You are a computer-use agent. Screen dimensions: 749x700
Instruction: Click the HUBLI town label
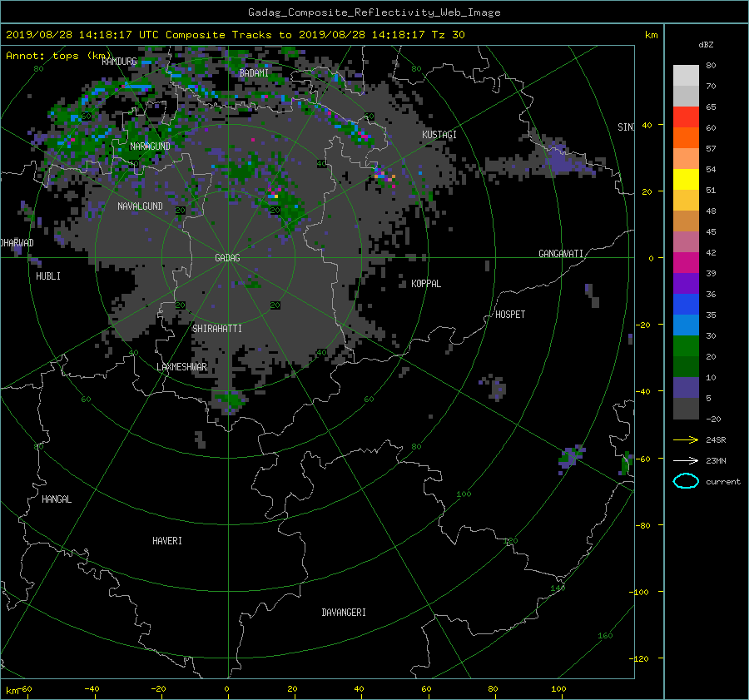pos(48,276)
